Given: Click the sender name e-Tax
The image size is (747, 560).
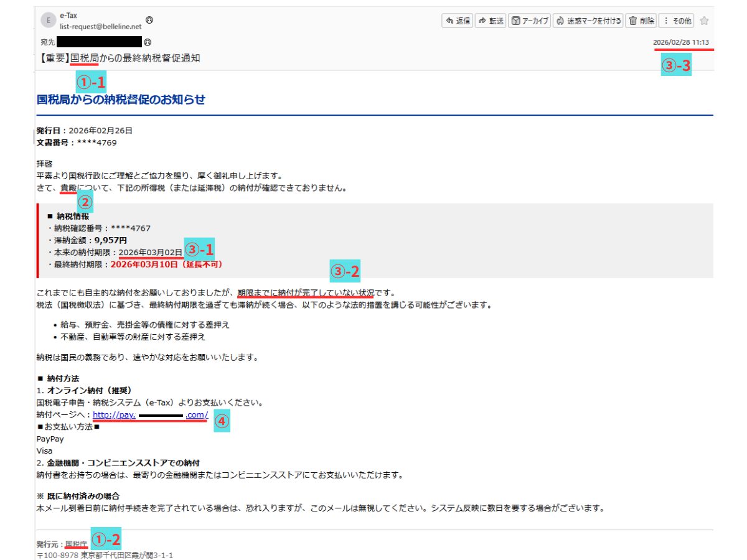Looking at the screenshot, I should click(69, 14).
